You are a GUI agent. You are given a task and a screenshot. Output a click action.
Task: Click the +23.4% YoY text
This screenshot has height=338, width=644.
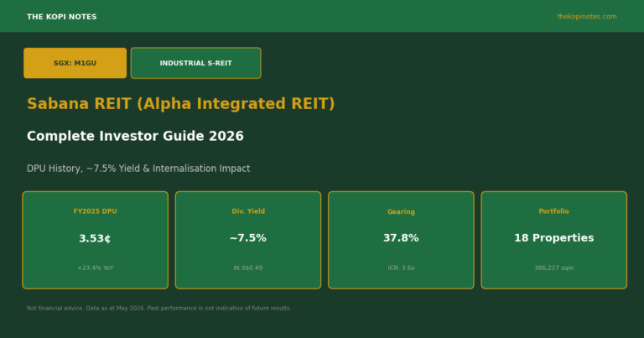(x=96, y=268)
